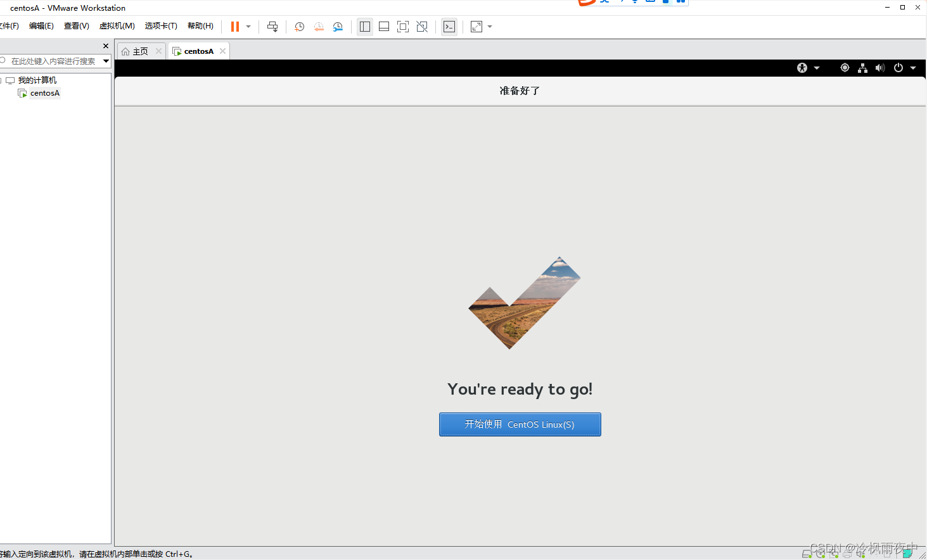Take a snapshot of this virtual machine

click(x=300, y=27)
